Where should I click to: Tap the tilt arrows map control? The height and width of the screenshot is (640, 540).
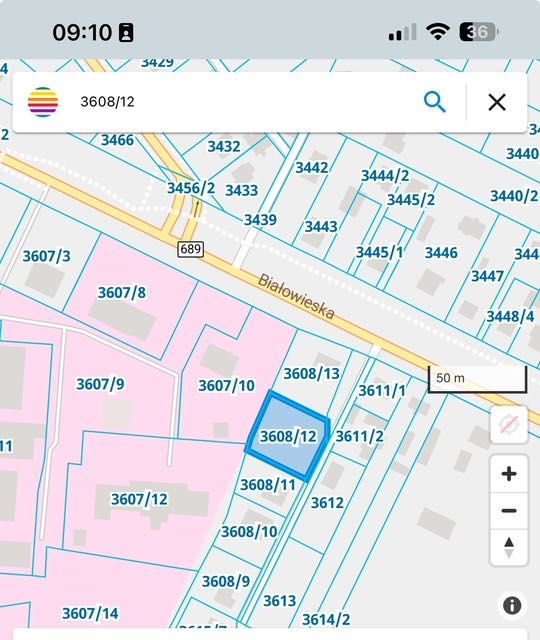coord(509,547)
